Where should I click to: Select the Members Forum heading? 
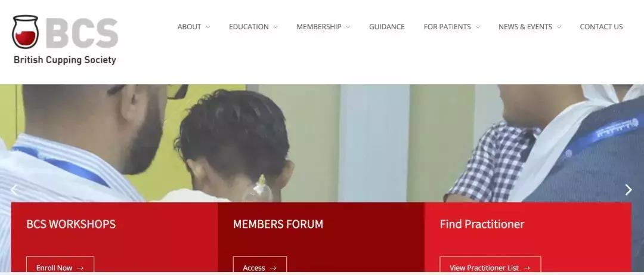point(278,224)
